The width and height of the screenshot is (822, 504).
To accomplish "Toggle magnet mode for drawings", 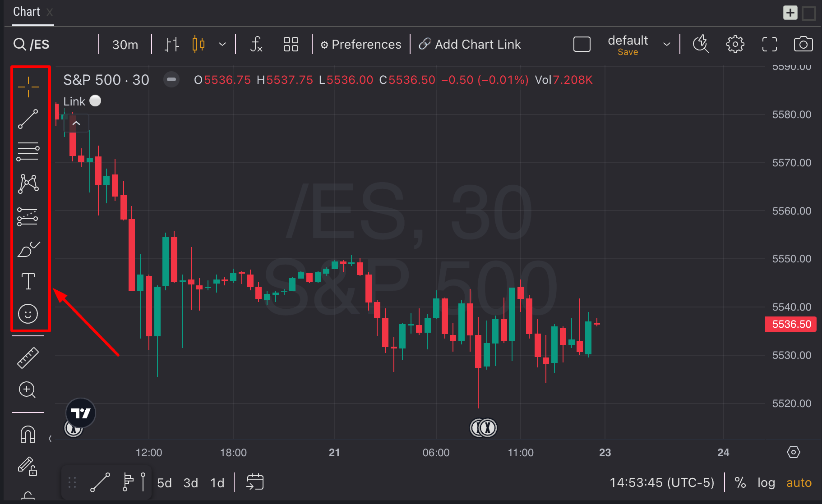I will click(x=28, y=435).
